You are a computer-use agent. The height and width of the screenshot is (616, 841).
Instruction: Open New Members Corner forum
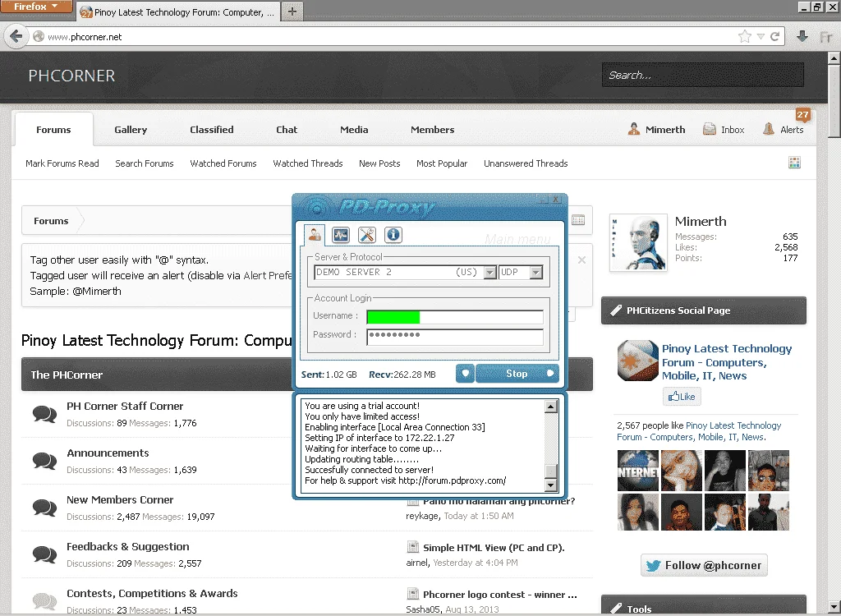120,499
